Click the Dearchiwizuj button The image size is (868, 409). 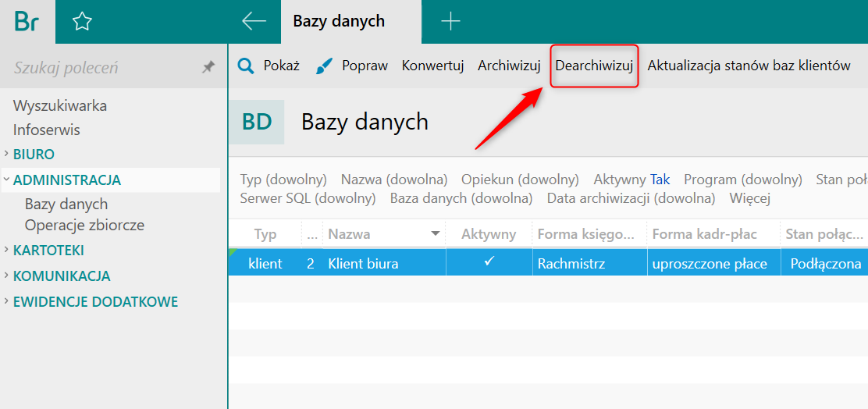click(x=594, y=66)
